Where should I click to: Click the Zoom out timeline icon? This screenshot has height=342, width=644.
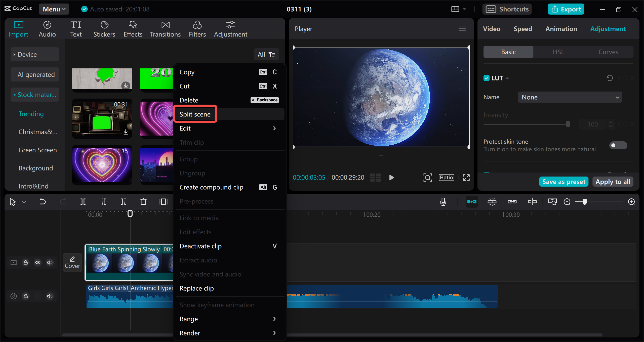click(567, 202)
